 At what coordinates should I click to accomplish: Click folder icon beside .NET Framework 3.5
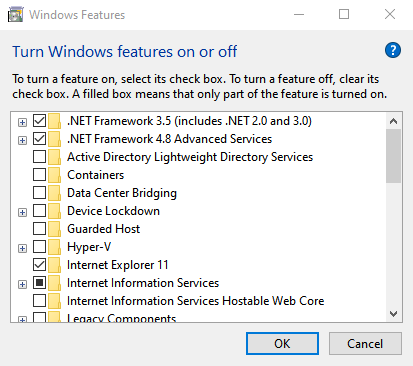coord(55,121)
